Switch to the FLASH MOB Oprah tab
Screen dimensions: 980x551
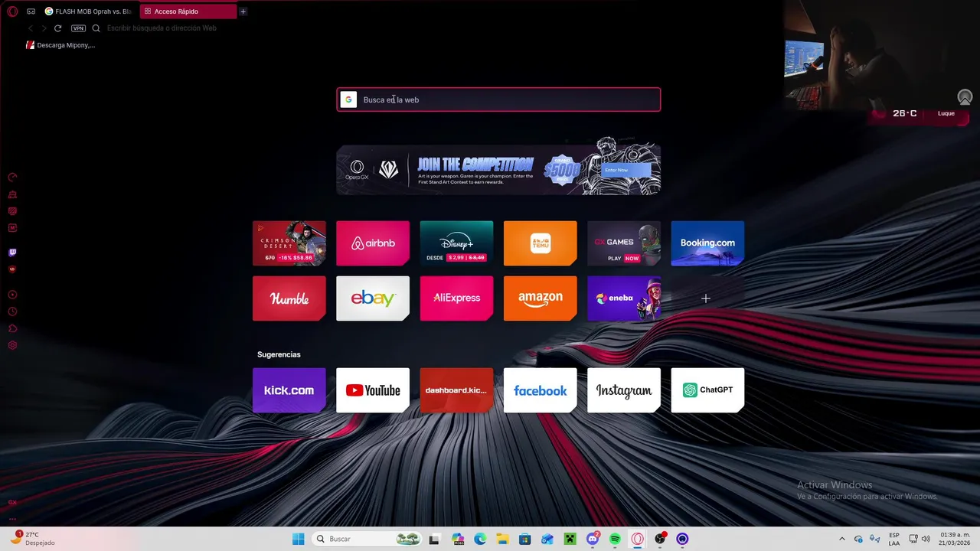[90, 11]
